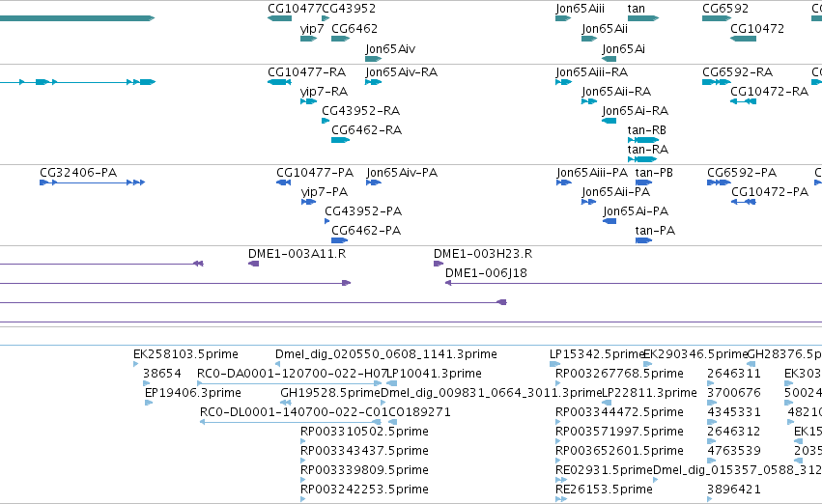The image size is (822, 504).
Task: Open the tan-PB protein label
Action: pos(654,173)
